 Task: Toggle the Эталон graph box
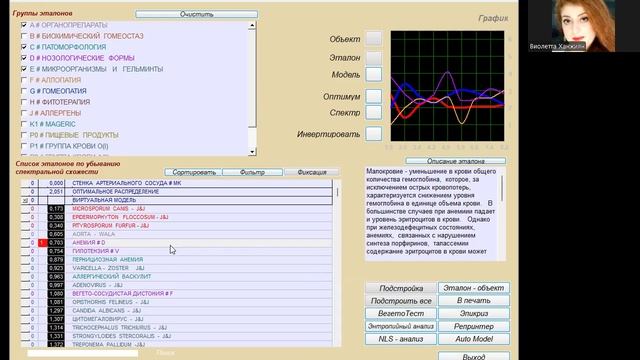point(373,58)
